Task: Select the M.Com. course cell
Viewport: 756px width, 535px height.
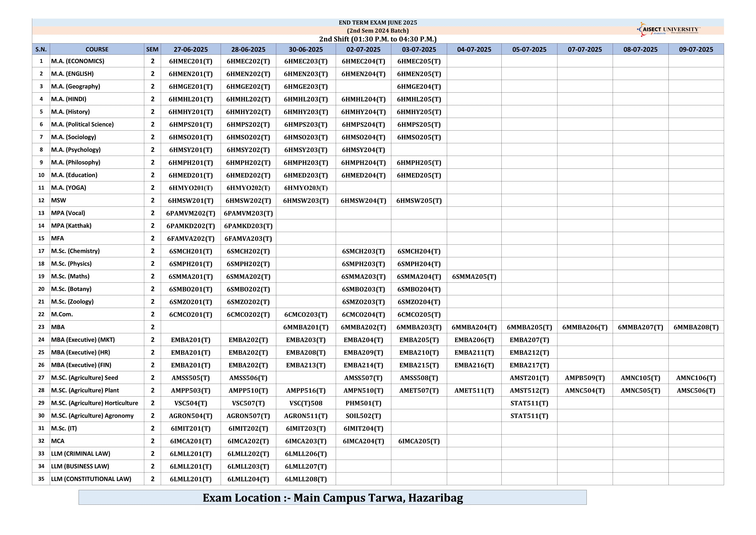Action: tap(97, 314)
